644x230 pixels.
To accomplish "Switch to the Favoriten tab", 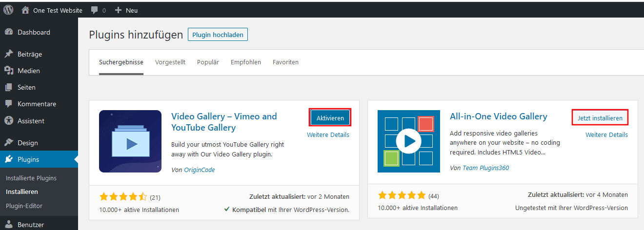I will (285, 62).
